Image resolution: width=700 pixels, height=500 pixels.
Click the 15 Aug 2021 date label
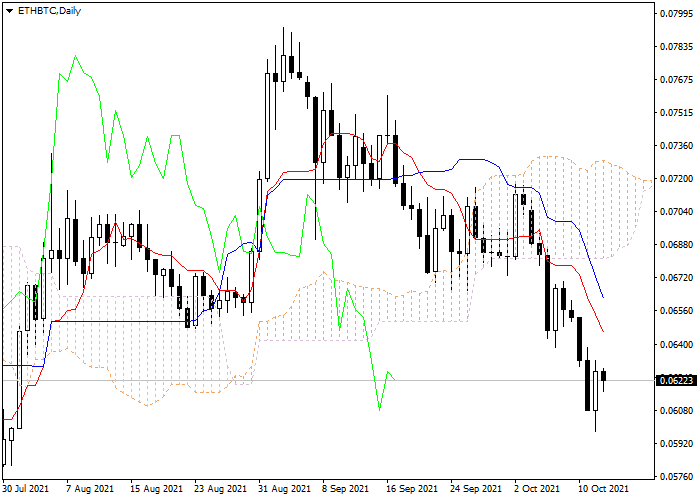[x=157, y=488]
